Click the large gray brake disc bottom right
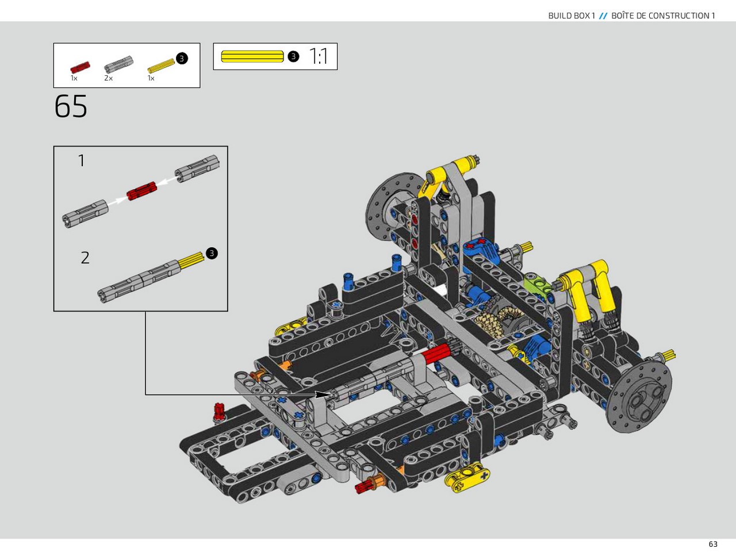This screenshot has height=560, width=736. tap(639, 396)
